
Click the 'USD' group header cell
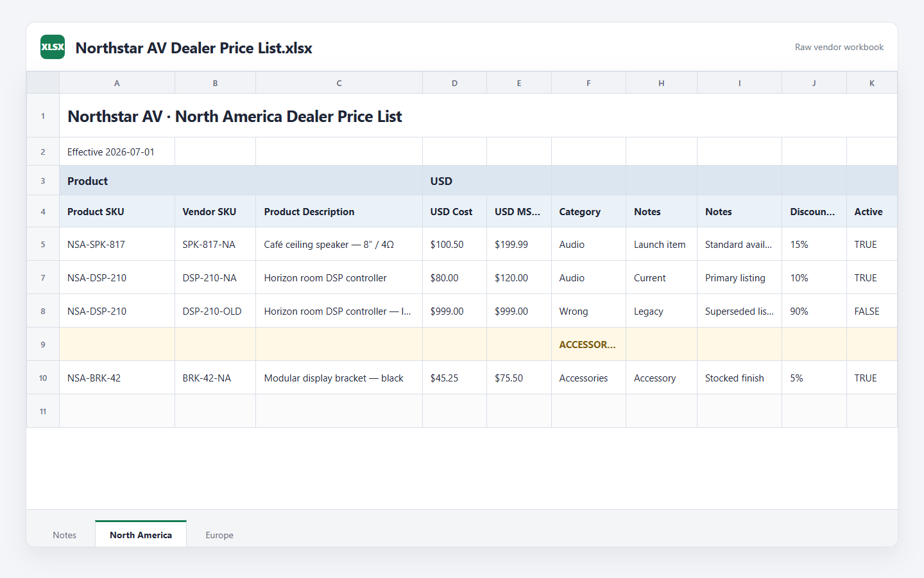click(x=486, y=180)
